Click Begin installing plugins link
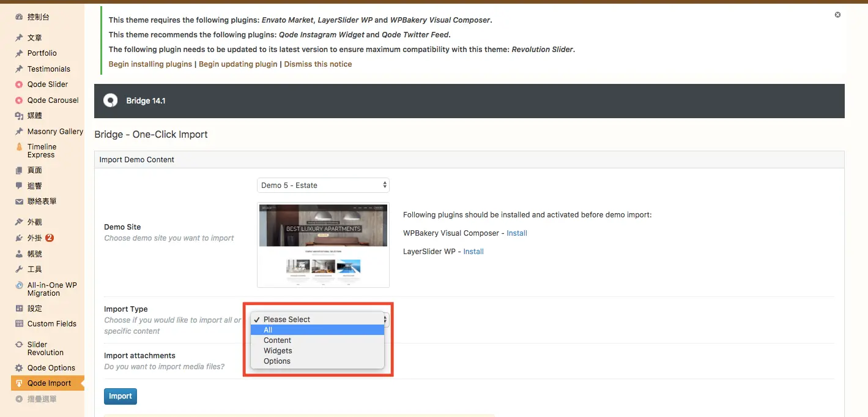This screenshot has width=868, height=417. coord(150,64)
